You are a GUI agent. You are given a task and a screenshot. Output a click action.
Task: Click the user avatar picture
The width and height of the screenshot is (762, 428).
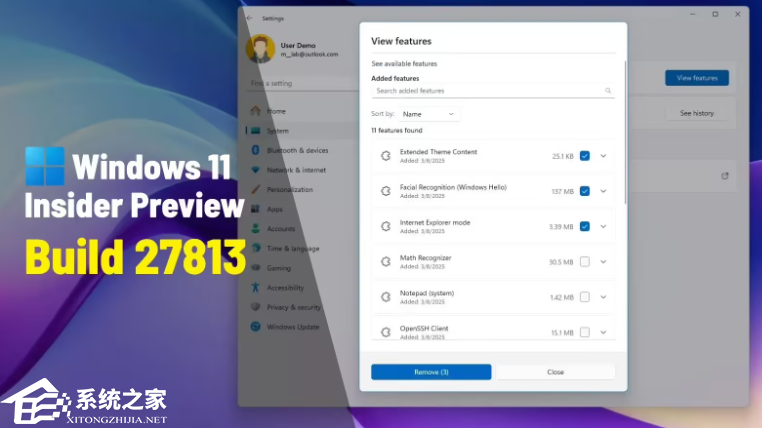pyautogui.click(x=260, y=49)
